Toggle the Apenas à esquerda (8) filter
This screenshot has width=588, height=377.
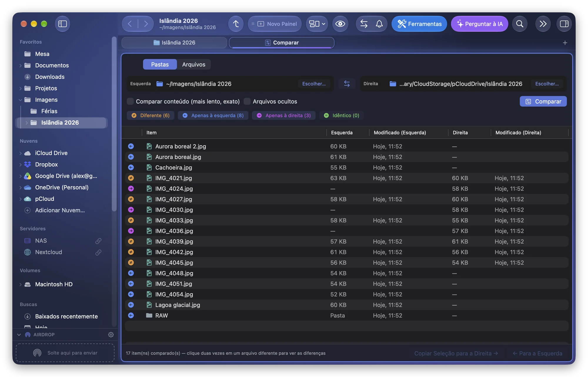click(213, 116)
